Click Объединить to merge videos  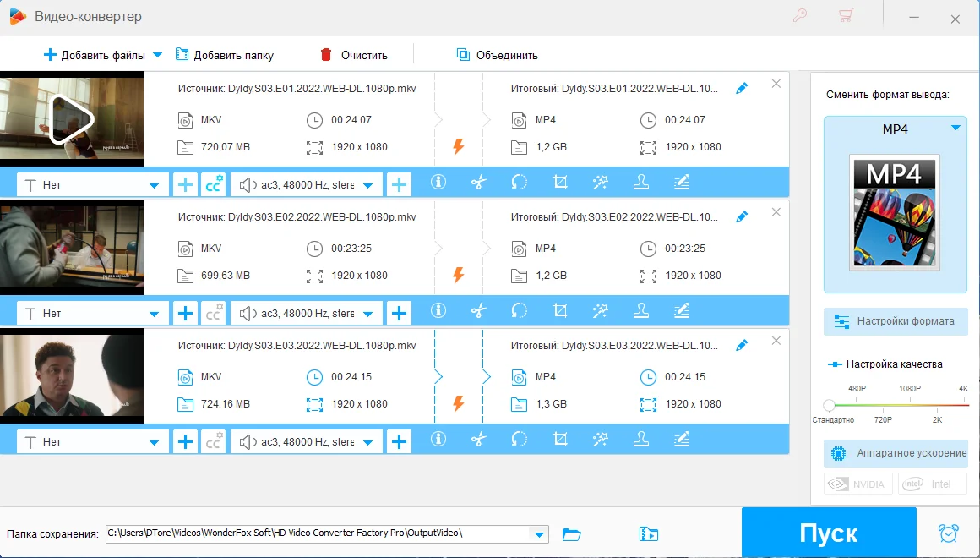point(497,55)
